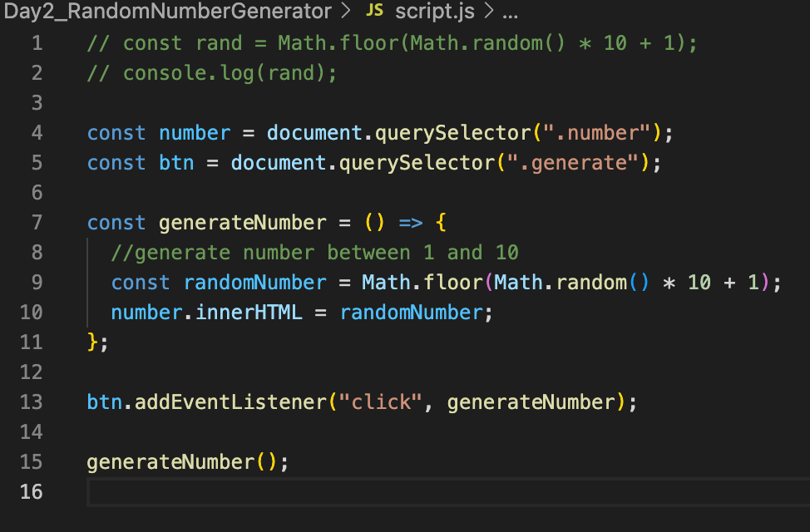Image resolution: width=810 pixels, height=532 pixels.
Task: Click 'querySelector' on line 4
Action: pos(452,135)
